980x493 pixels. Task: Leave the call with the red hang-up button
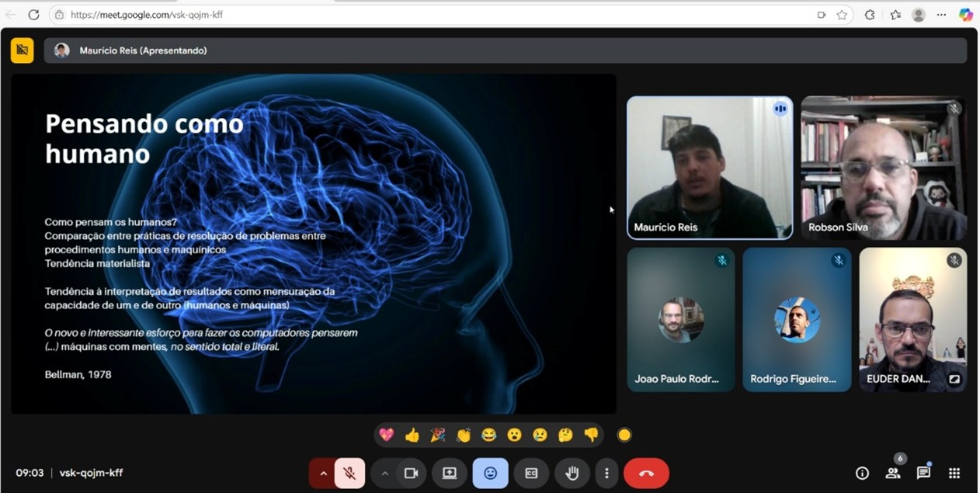tap(646, 473)
